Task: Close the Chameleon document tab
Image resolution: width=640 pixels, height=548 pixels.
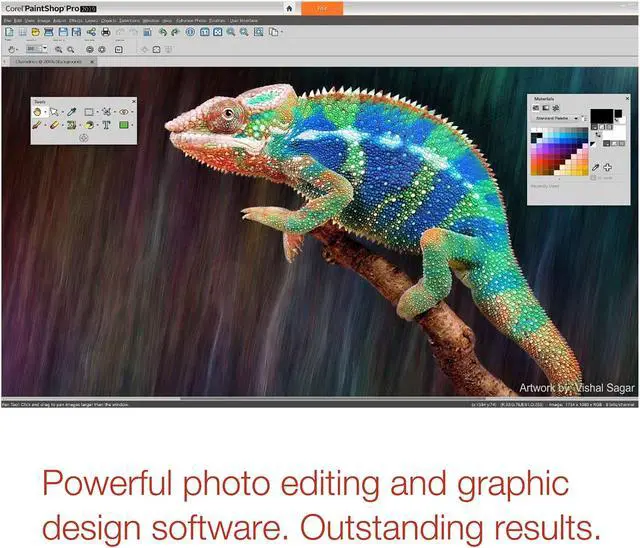Action: tap(92, 62)
